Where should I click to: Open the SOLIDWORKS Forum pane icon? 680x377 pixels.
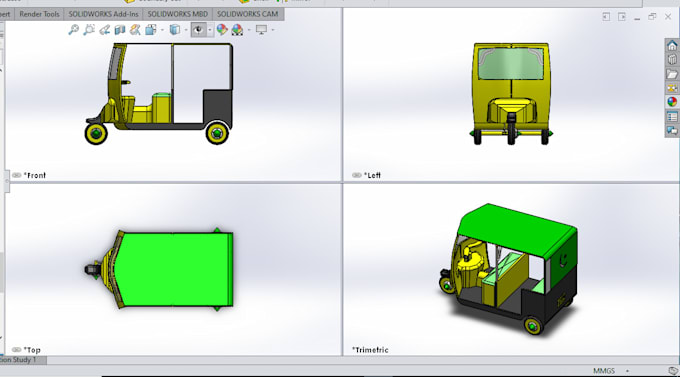672,130
